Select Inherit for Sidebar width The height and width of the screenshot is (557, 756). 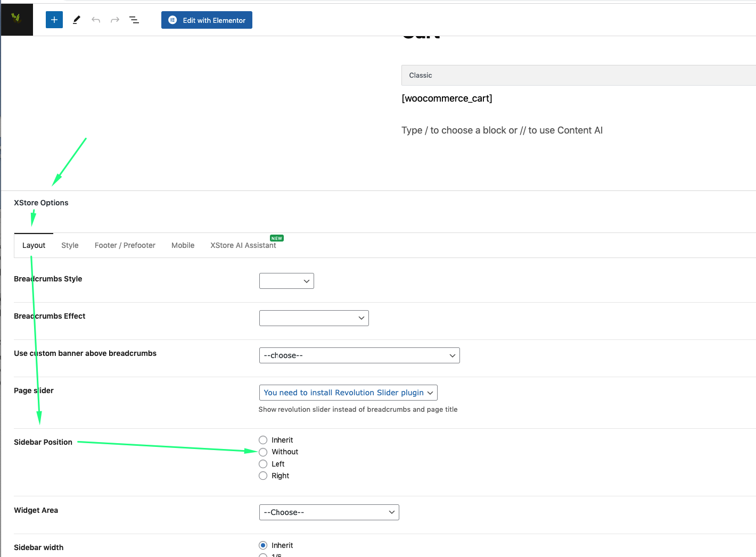point(263,545)
